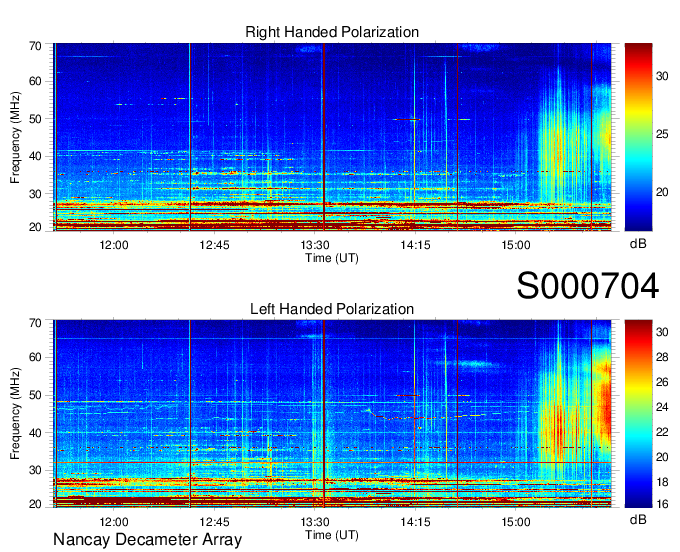The height and width of the screenshot is (552, 680).
Task: Click the 70 MHz tick on the right-handed plot axis
Action: 35,46
